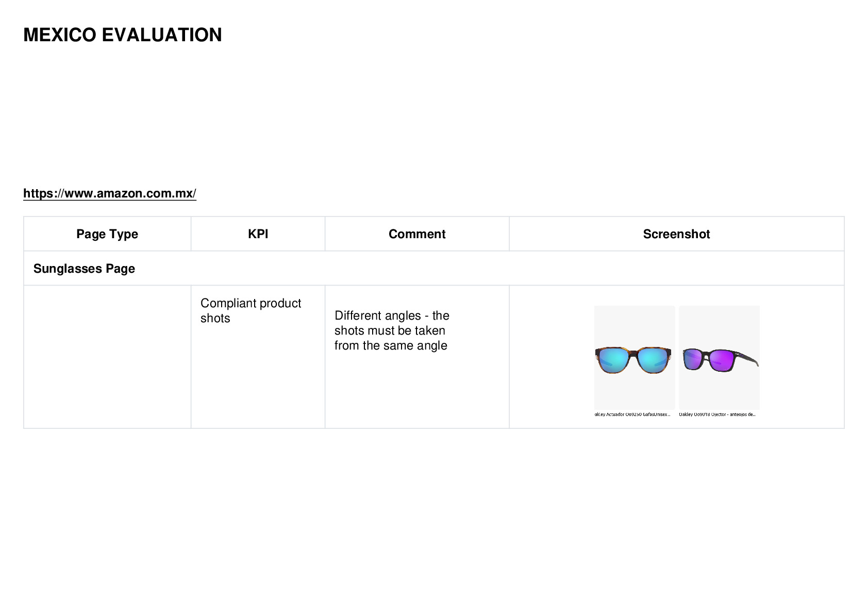Click the larger purple lens of black sunglasses
Image resolution: width=868 pixels, height=614 pixels.
[x=722, y=360]
